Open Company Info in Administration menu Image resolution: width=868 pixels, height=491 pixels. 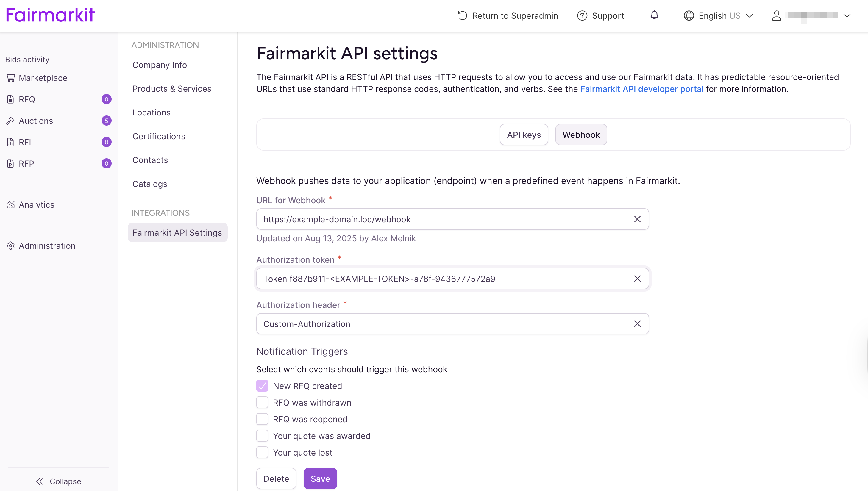point(160,65)
